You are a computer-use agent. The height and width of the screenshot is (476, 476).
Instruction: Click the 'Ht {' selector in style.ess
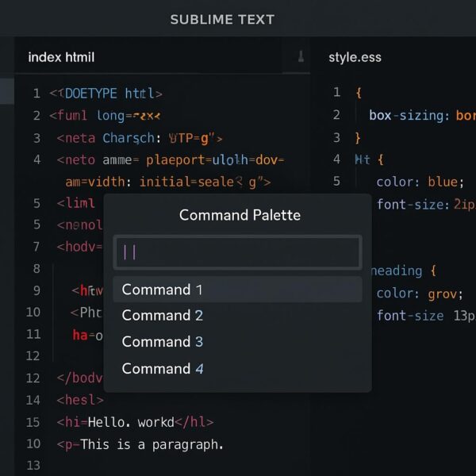pos(369,159)
